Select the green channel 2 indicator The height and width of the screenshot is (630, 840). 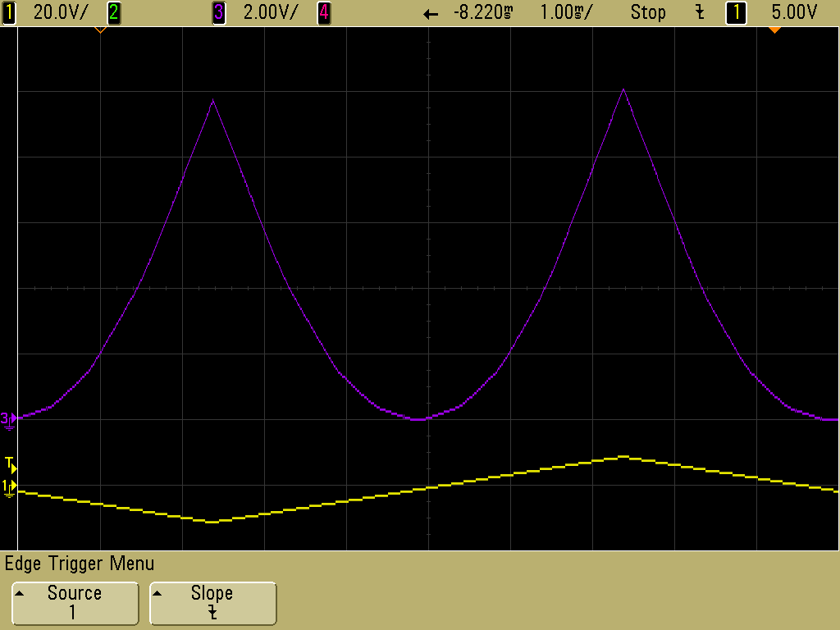[x=113, y=12]
